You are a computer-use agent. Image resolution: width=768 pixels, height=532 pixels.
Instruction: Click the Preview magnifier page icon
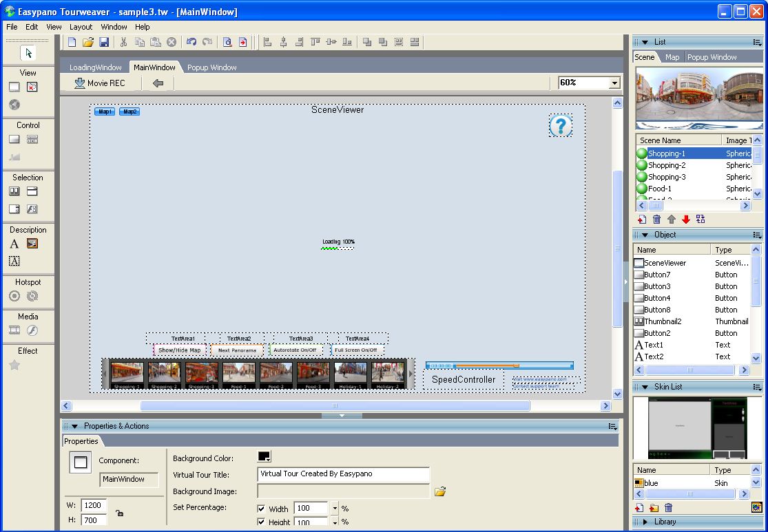[x=227, y=42]
